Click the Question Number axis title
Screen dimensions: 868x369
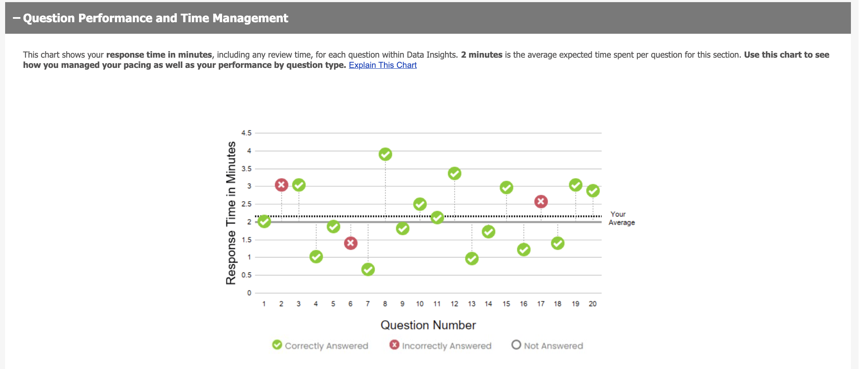click(x=428, y=325)
